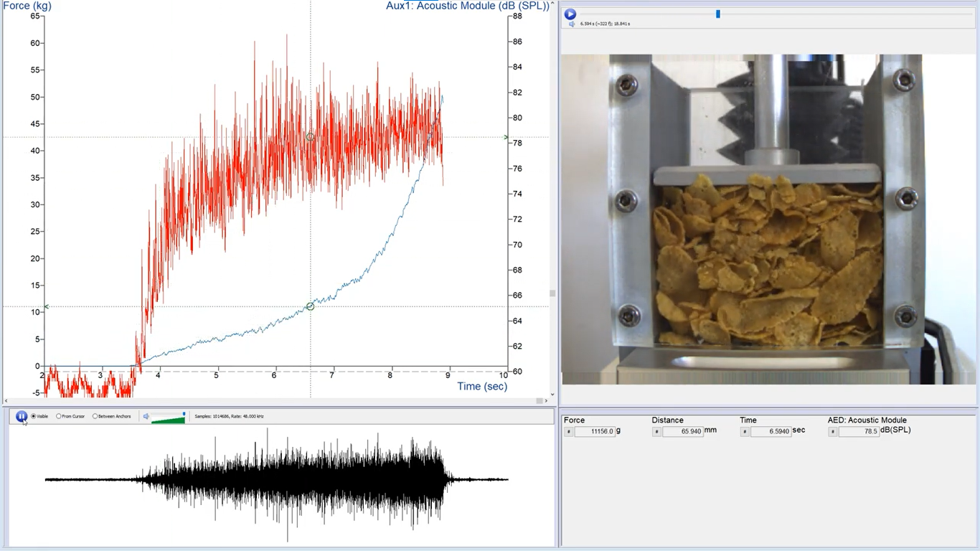The height and width of the screenshot is (551, 980).
Task: Click the small button beside Distance value
Action: [x=656, y=432]
